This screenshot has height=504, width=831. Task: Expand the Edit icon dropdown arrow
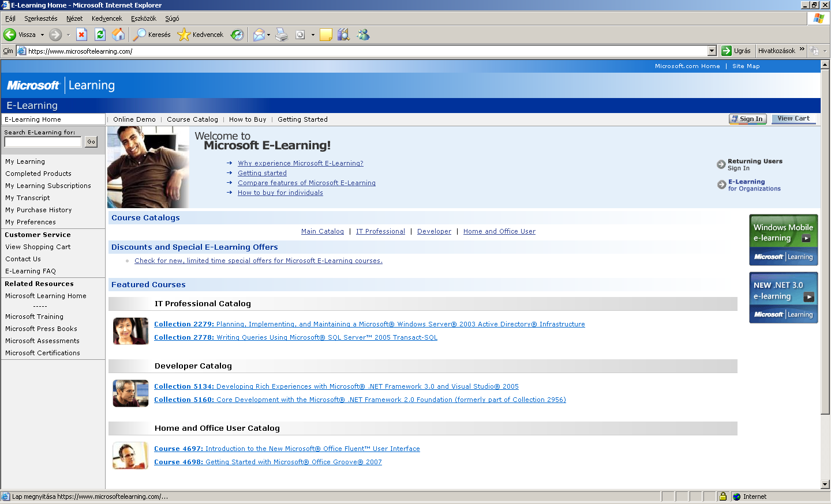pyautogui.click(x=313, y=35)
